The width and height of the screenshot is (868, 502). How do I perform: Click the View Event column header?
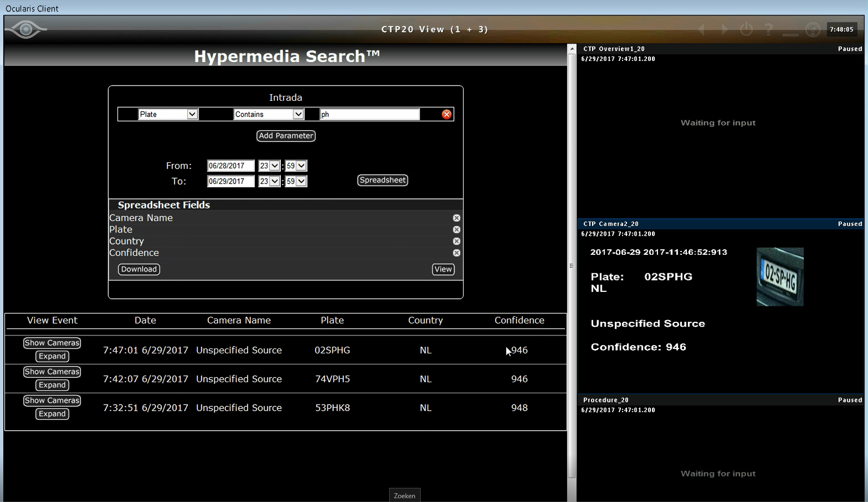point(52,320)
